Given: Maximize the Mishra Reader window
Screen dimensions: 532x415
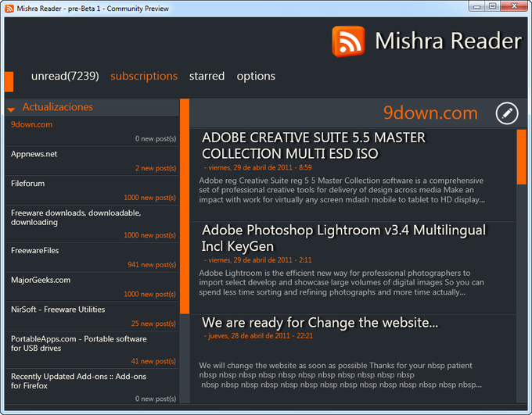Looking at the screenshot, I should (493, 6).
